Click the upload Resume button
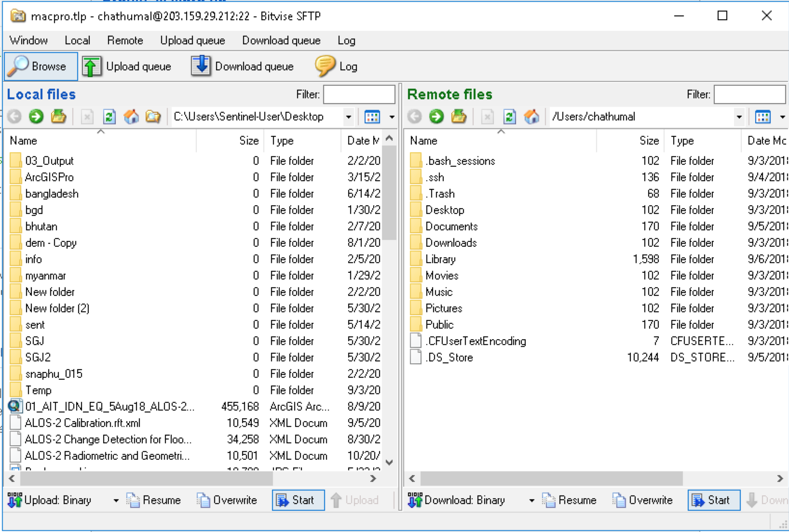 pos(153,500)
